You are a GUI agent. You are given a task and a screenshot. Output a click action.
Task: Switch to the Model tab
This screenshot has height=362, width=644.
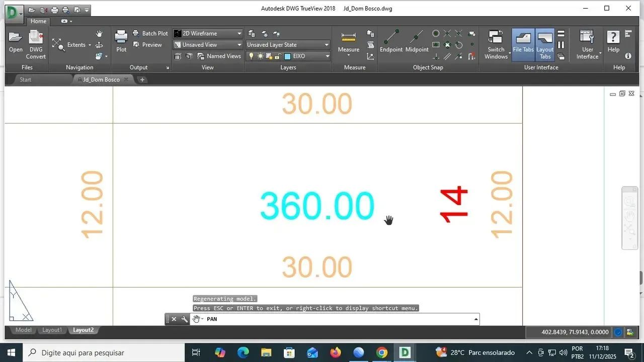point(23,330)
